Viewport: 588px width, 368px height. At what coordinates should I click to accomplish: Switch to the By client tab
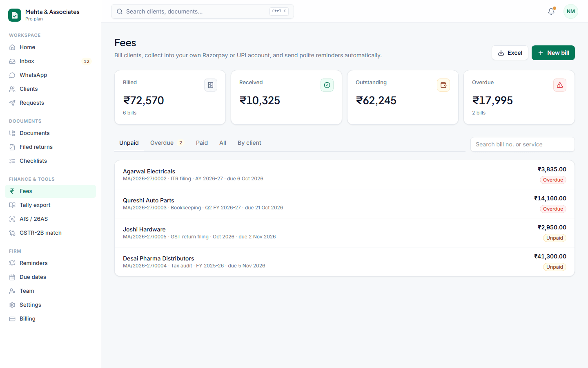(249, 143)
